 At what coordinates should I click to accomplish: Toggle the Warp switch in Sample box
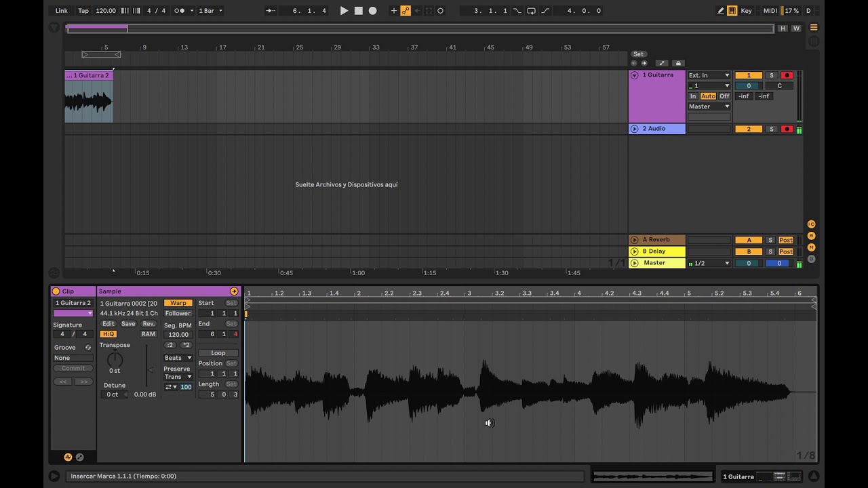(x=178, y=303)
